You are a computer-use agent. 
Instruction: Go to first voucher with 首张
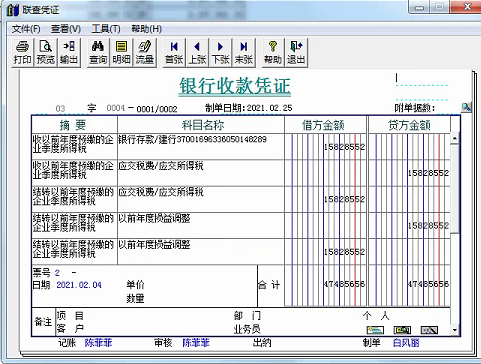[x=174, y=52]
